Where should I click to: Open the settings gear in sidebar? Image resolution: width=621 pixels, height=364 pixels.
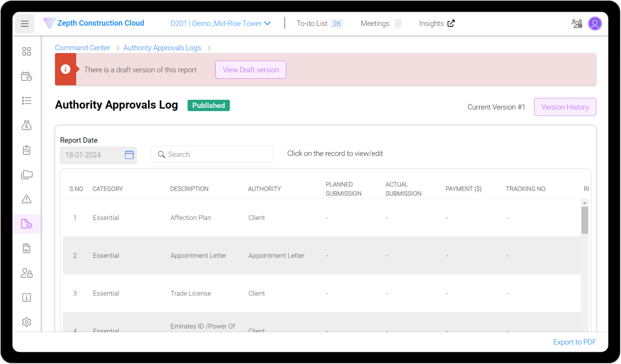click(26, 322)
